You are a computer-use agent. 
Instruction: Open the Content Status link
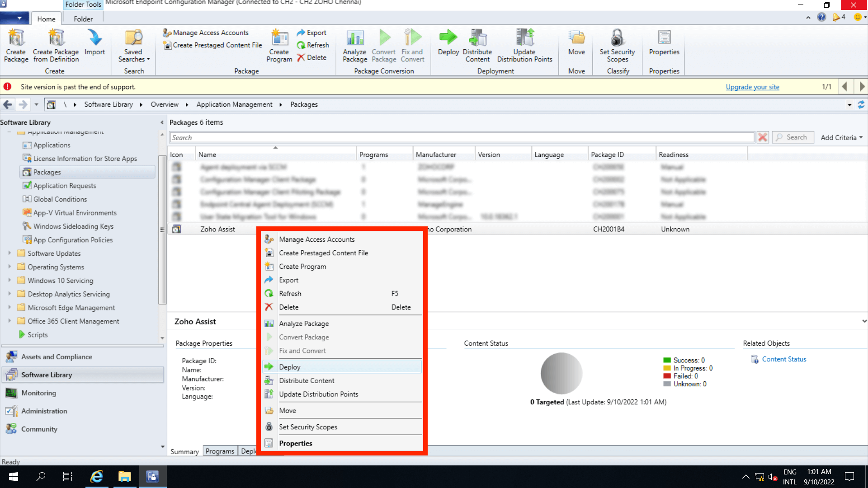coord(784,359)
